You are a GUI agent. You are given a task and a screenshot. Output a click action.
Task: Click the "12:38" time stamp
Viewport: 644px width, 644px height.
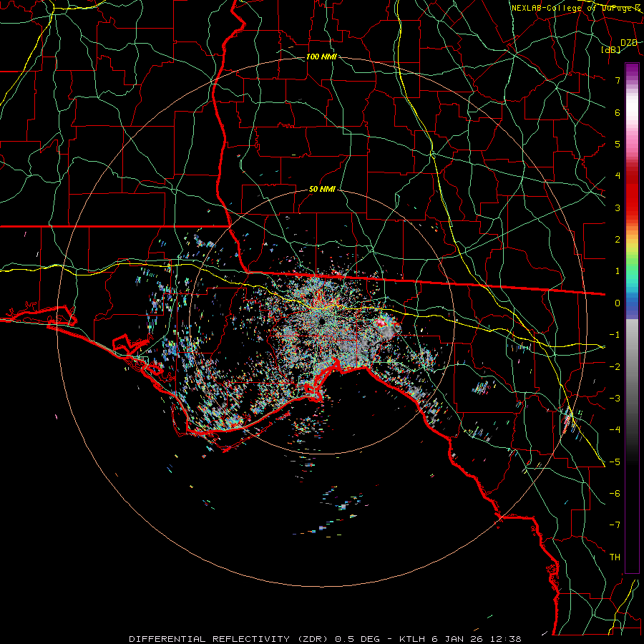[505, 639]
